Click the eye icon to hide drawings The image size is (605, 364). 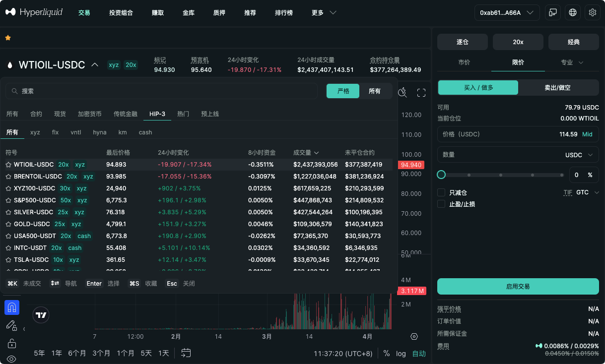tap(11, 358)
